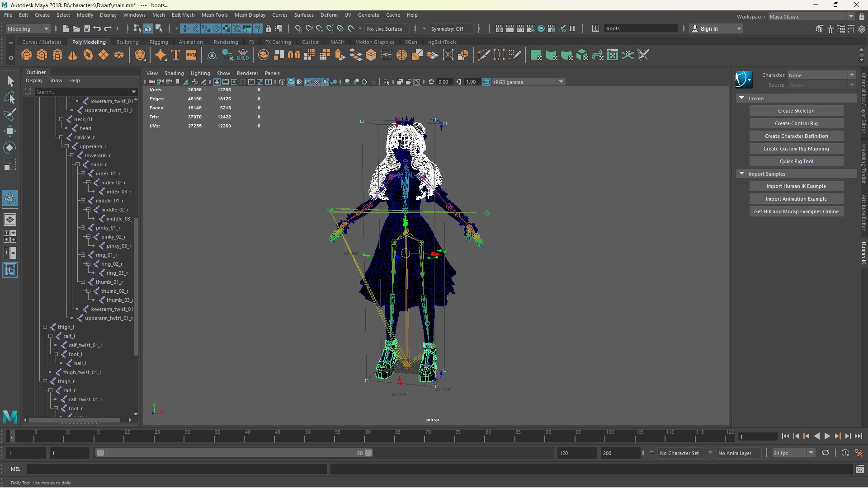Select the Move tool in toolbox
The image size is (868, 488).
[10, 131]
